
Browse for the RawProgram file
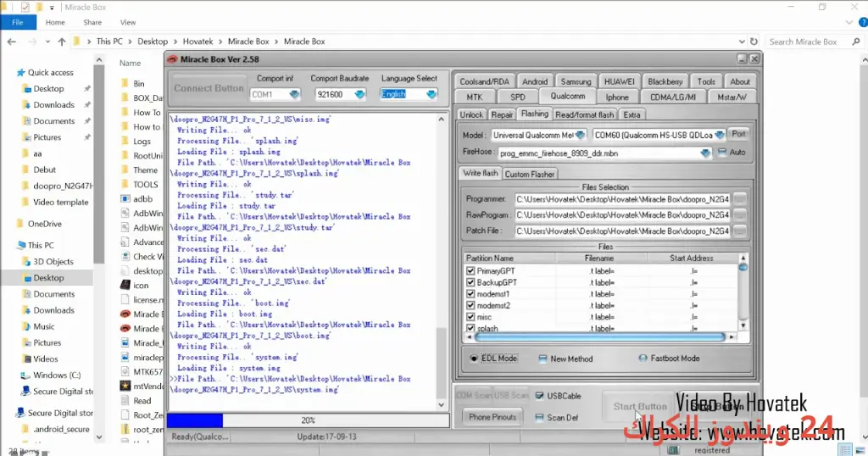click(x=739, y=214)
